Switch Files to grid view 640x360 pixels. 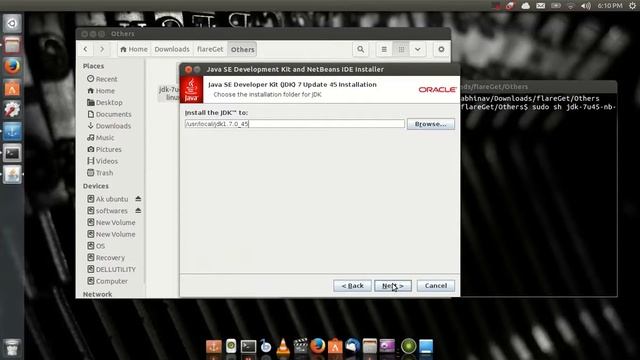(x=401, y=49)
